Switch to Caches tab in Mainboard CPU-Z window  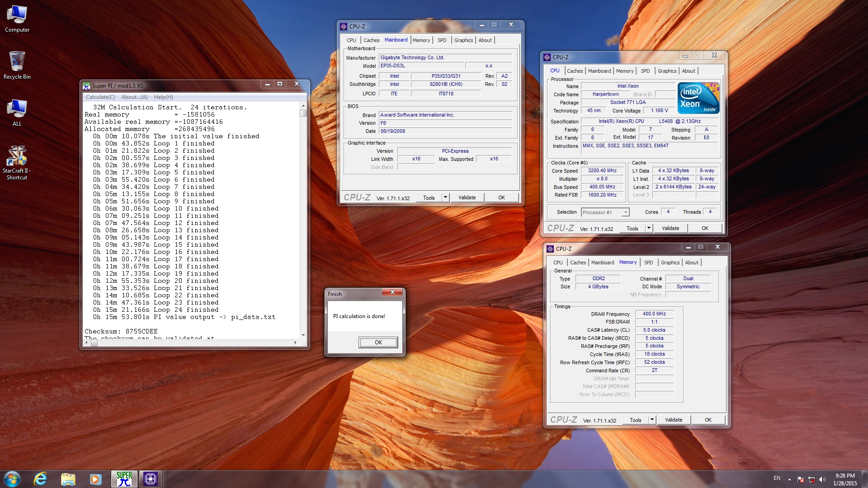(371, 40)
